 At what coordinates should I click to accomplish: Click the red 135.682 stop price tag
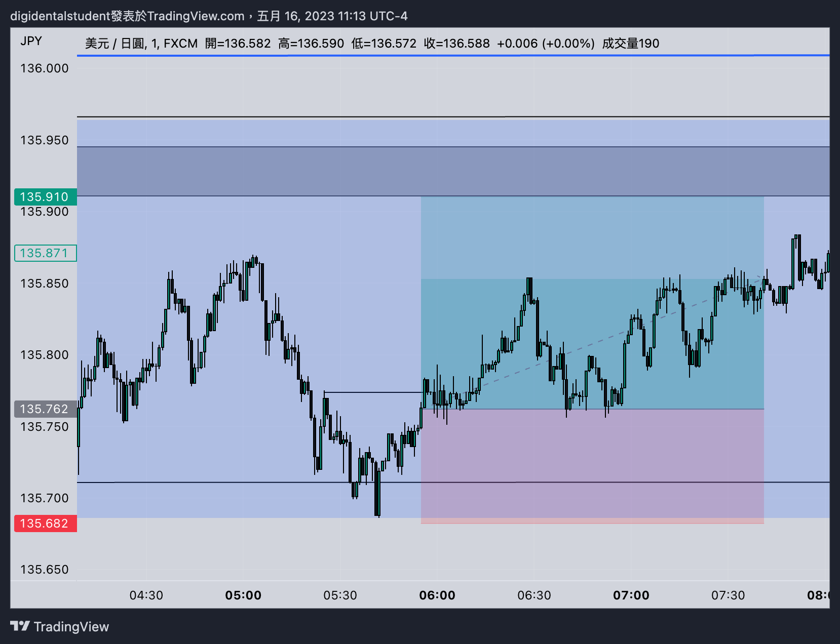click(46, 524)
